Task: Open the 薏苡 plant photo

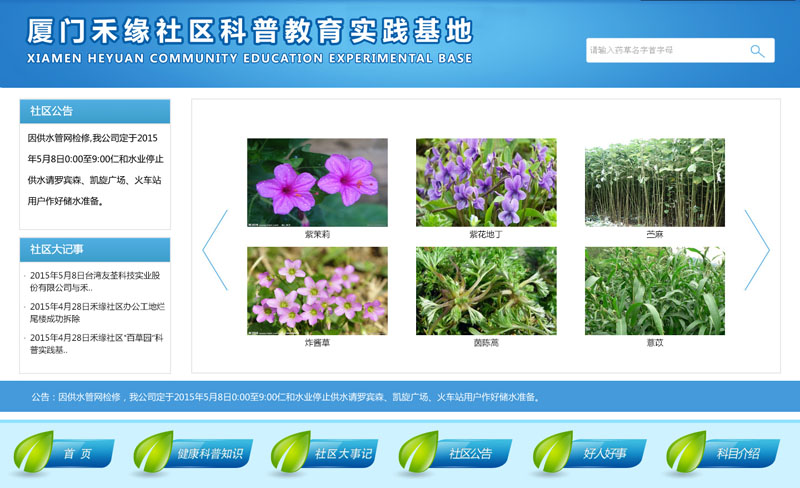Action: tap(655, 291)
